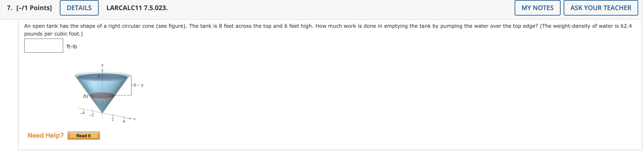Image resolution: width=644 pixels, height=166 pixels.
Task: Open the DETAILS button for question 7
Action: pyautogui.click(x=79, y=8)
